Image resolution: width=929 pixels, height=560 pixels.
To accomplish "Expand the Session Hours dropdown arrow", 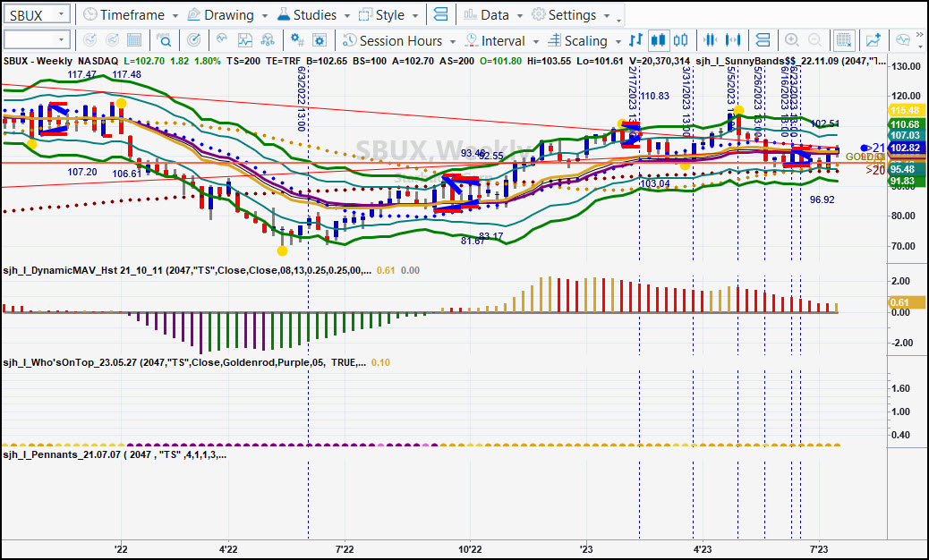I will (453, 41).
